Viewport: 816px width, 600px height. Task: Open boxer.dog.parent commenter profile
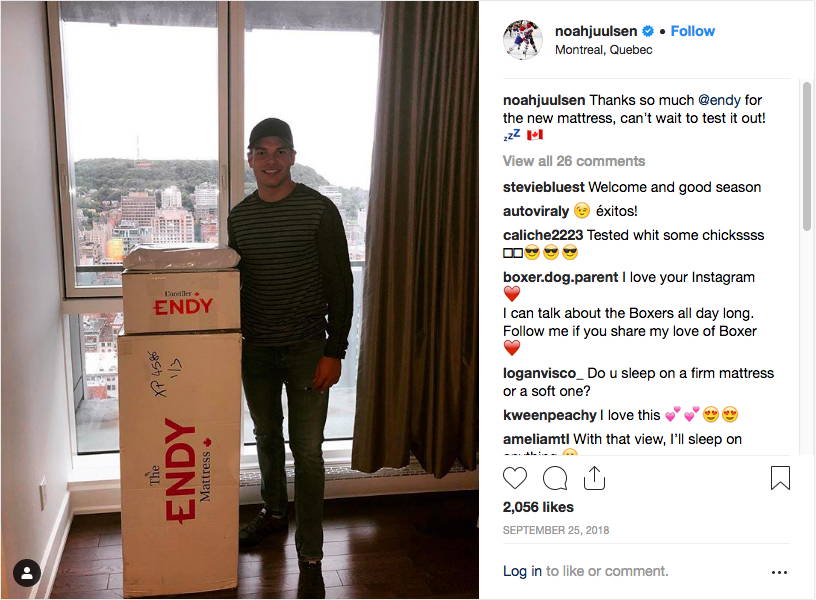coord(560,277)
